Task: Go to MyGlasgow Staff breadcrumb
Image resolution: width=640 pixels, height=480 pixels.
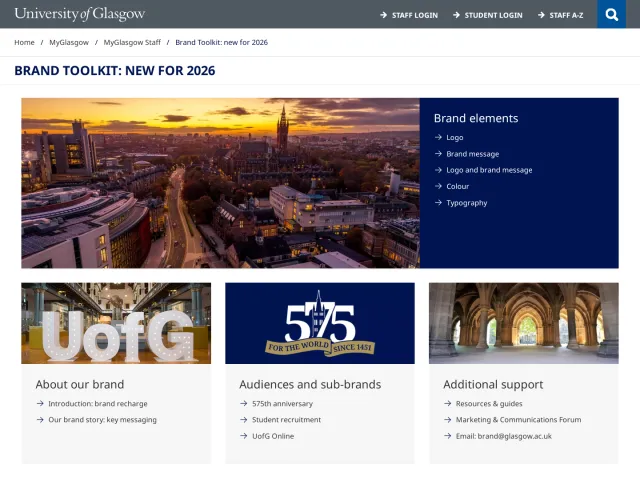Action: [132, 42]
